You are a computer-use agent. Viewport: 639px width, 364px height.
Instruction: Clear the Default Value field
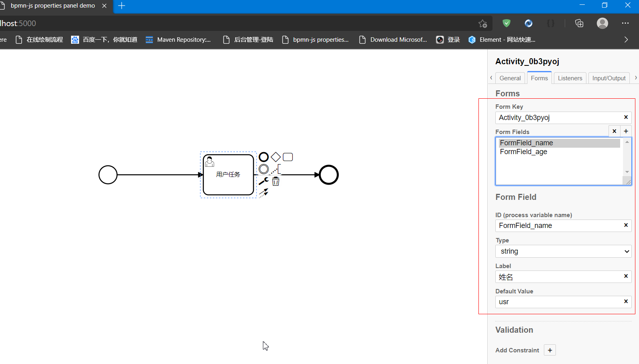click(626, 301)
